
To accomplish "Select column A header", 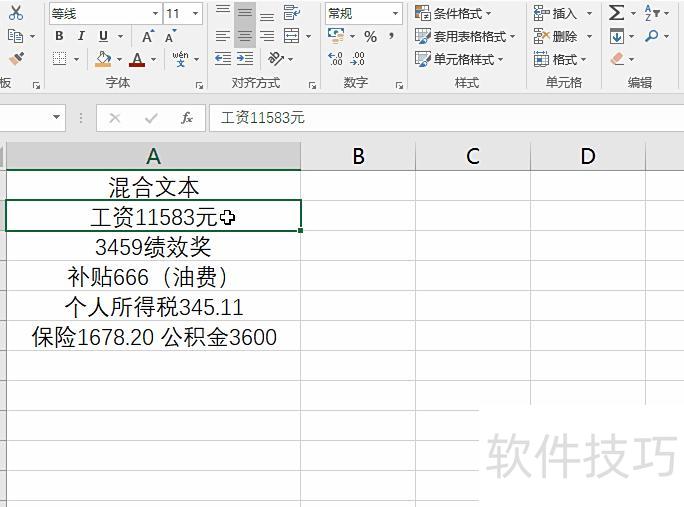I will [x=153, y=156].
